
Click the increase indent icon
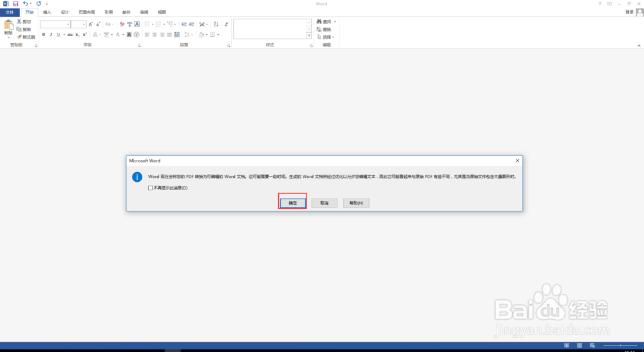click(x=191, y=24)
